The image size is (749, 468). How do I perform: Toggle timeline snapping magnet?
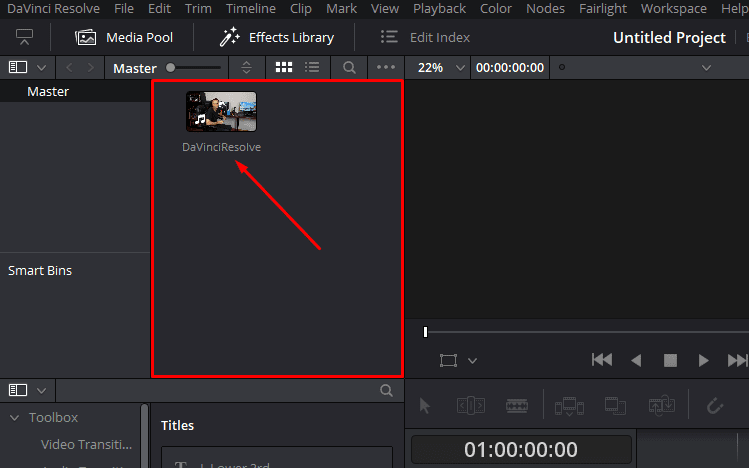(x=715, y=406)
